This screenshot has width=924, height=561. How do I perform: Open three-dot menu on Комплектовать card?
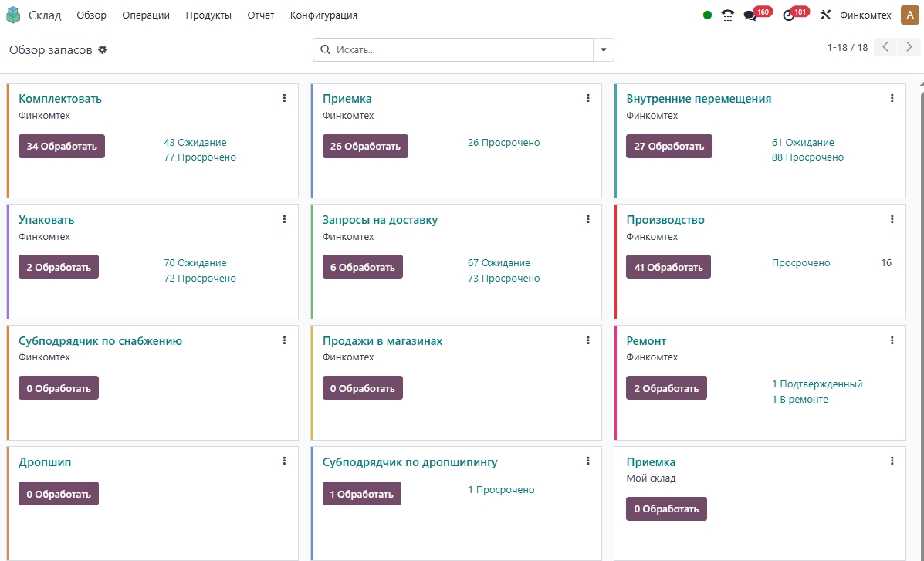click(x=284, y=98)
